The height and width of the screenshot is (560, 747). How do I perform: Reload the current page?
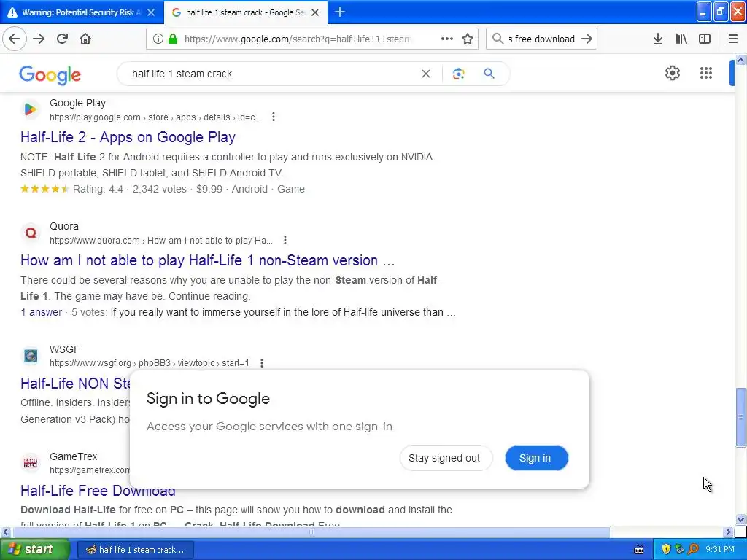coord(62,39)
